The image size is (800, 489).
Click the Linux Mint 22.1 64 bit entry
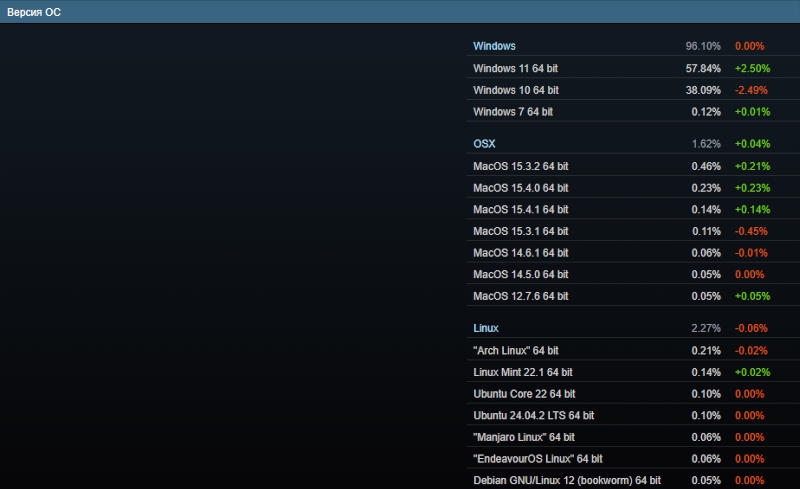522,372
